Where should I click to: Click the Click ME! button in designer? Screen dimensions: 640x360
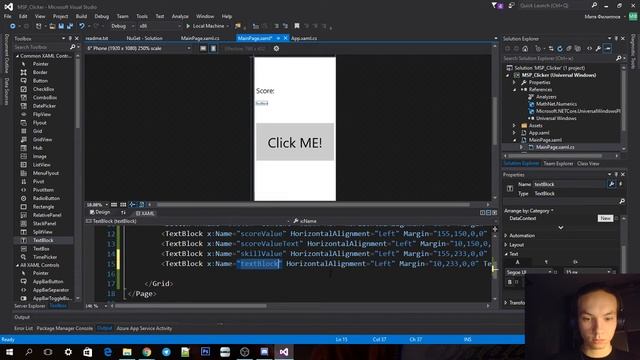pyautogui.click(x=295, y=142)
